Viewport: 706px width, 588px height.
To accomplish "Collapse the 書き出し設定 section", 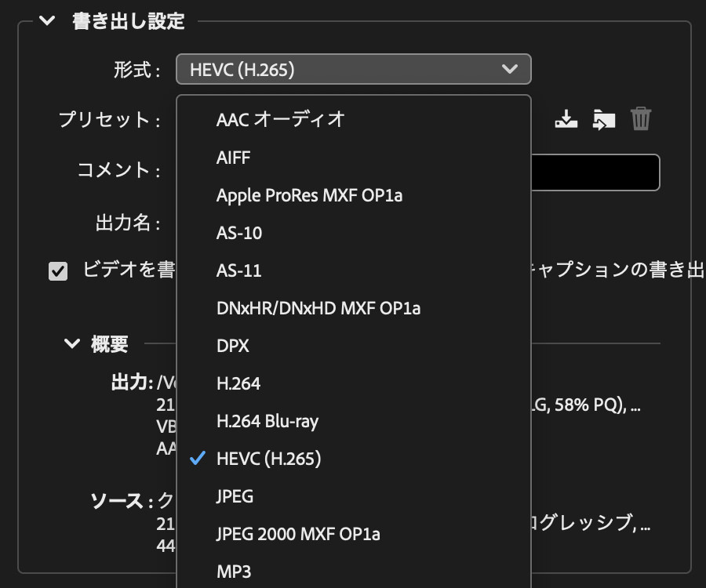I will point(47,21).
